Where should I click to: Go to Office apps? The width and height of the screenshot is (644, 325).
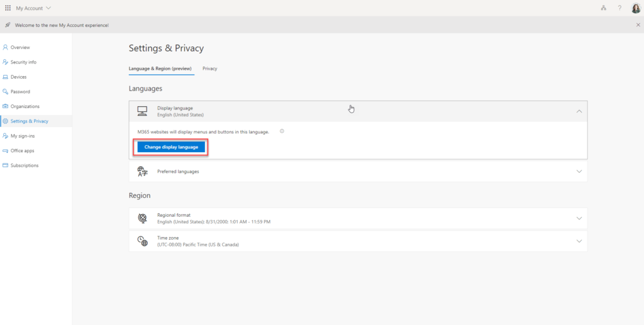(22, 151)
